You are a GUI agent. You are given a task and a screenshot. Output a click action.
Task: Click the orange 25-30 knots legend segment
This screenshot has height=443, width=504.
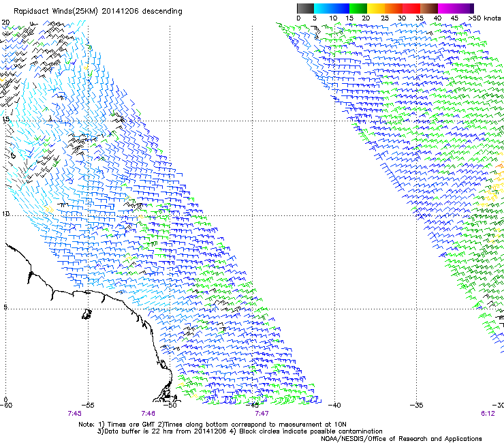point(394,8)
